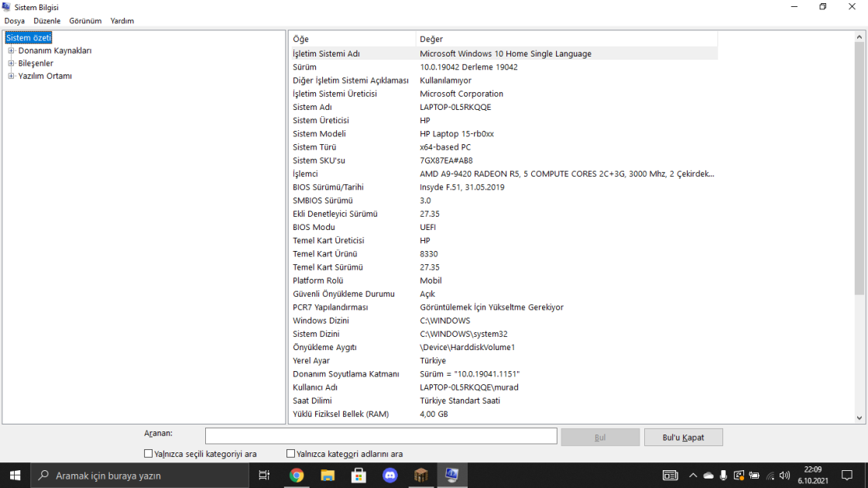Viewport: 868px width, 488px height.
Task: Click the Sistem Bilgisi taskbar icon
Action: pos(451,476)
